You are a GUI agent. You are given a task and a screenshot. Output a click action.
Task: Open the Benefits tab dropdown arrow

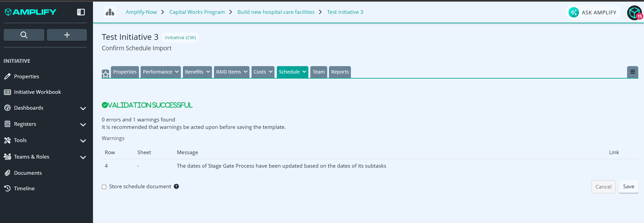point(208,72)
